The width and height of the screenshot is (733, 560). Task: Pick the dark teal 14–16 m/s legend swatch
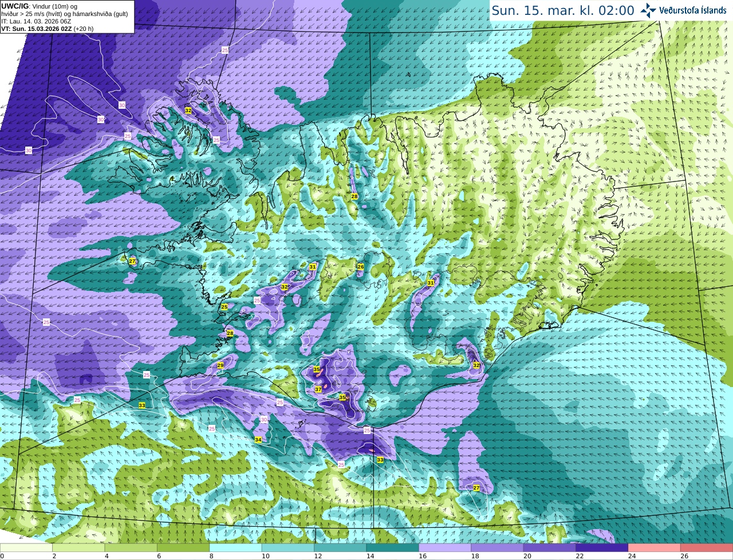click(x=393, y=547)
